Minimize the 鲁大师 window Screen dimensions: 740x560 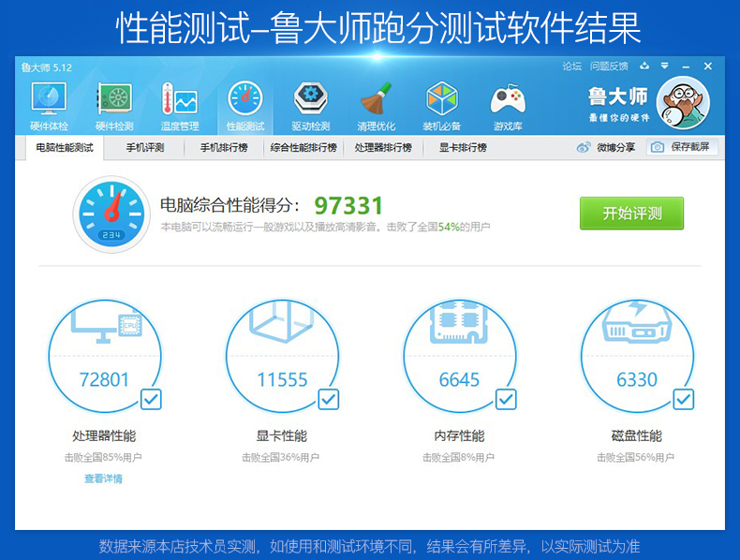[x=686, y=67]
